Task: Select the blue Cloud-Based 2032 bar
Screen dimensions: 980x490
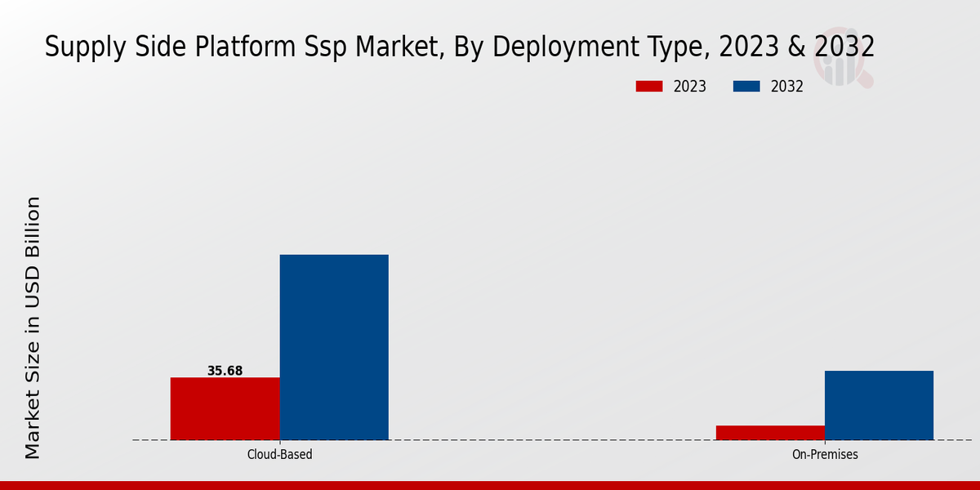Action: [334, 347]
